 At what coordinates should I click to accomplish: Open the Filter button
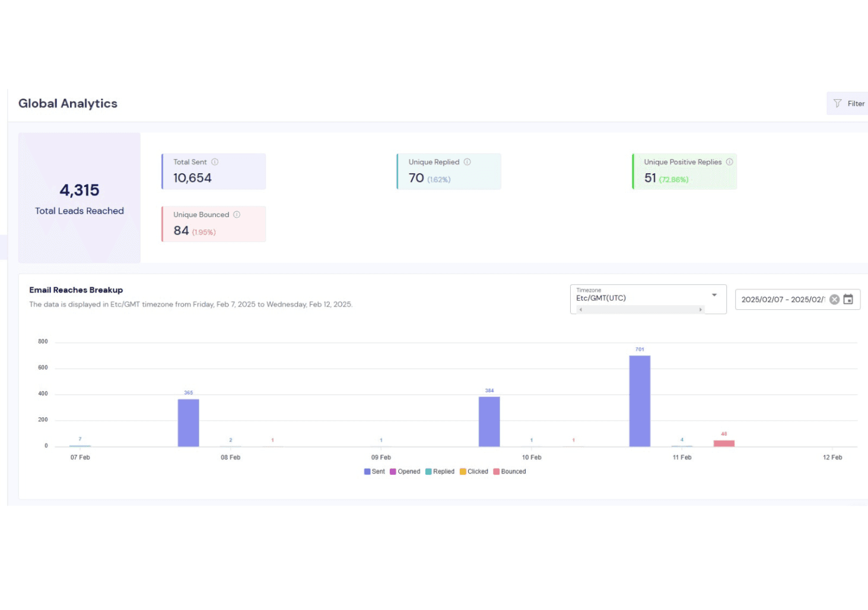click(848, 103)
